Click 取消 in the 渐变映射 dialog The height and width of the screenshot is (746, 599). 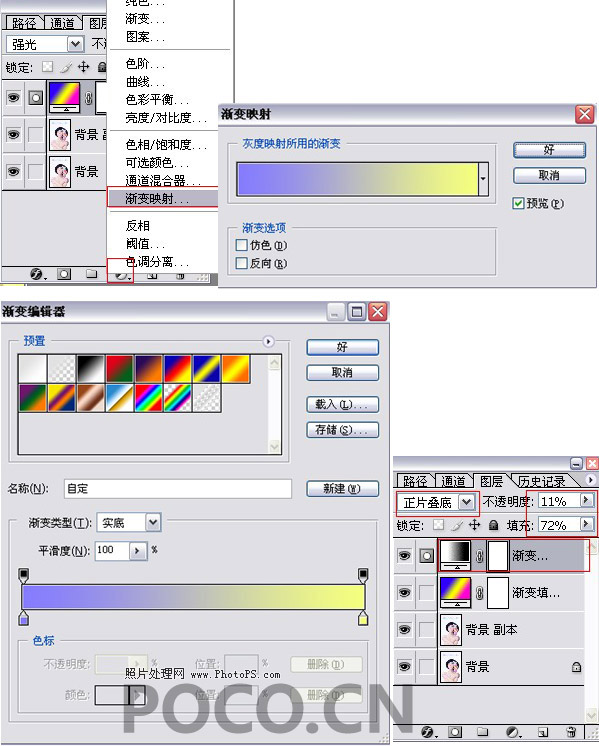pos(549,175)
